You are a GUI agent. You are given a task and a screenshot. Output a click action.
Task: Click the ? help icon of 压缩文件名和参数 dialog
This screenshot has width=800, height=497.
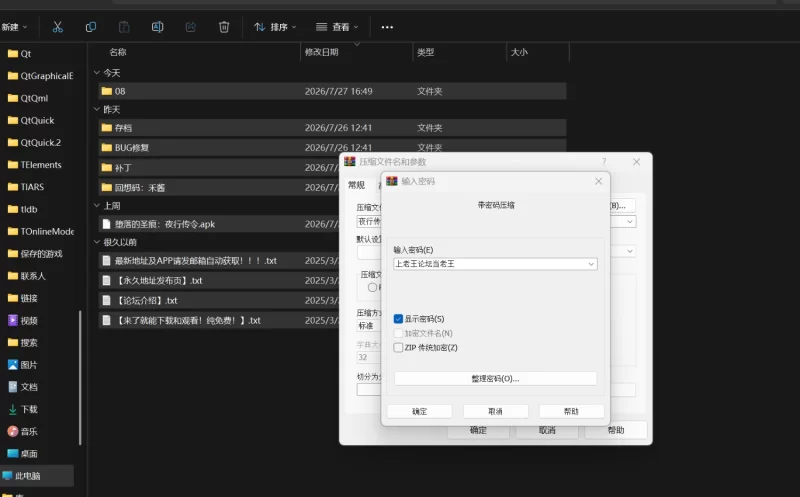[x=604, y=161]
